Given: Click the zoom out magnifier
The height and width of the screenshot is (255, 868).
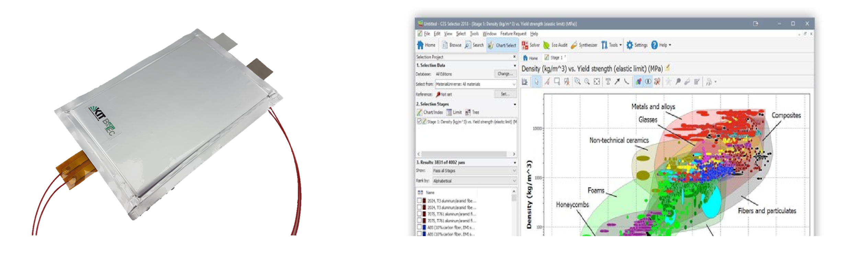Looking at the screenshot, I should point(587,82).
